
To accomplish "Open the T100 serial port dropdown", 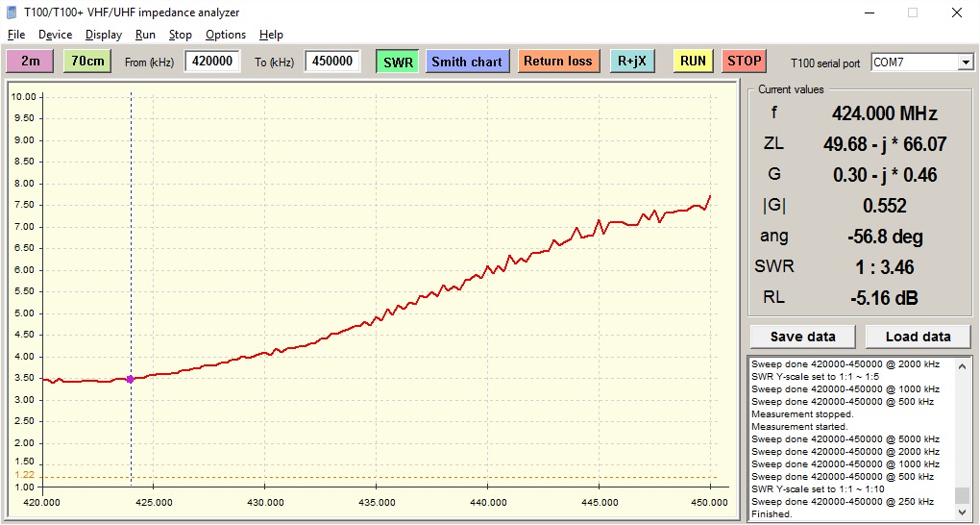I will 965,62.
